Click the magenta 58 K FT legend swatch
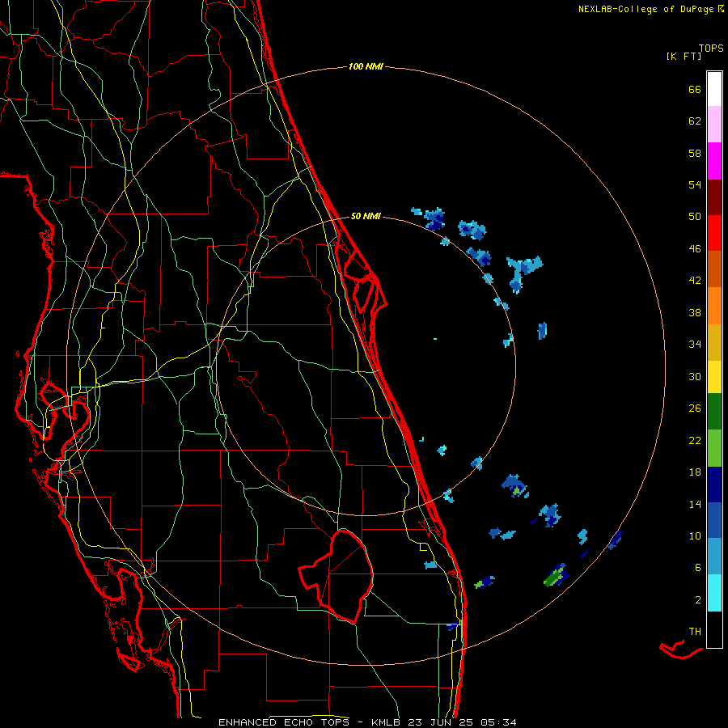The height and width of the screenshot is (728, 728). pos(714,161)
